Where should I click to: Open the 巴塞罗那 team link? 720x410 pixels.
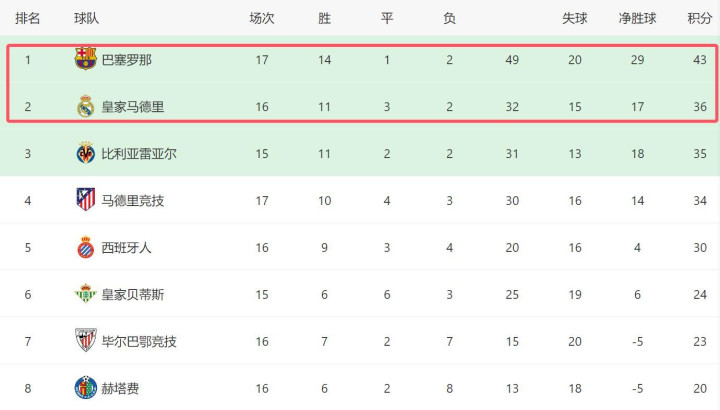tap(127, 60)
